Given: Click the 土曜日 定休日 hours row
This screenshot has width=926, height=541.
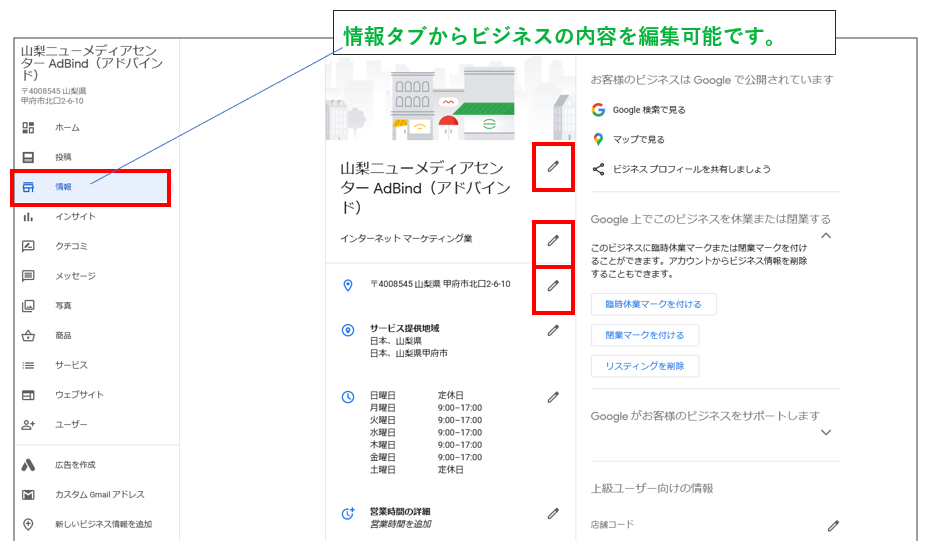Looking at the screenshot, I should click(417, 470).
